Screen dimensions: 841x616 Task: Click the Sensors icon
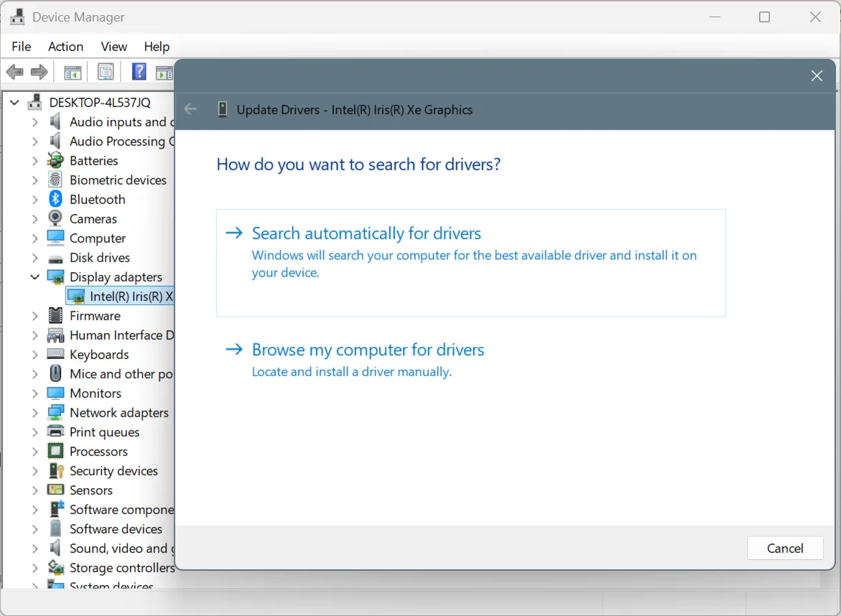coord(55,490)
